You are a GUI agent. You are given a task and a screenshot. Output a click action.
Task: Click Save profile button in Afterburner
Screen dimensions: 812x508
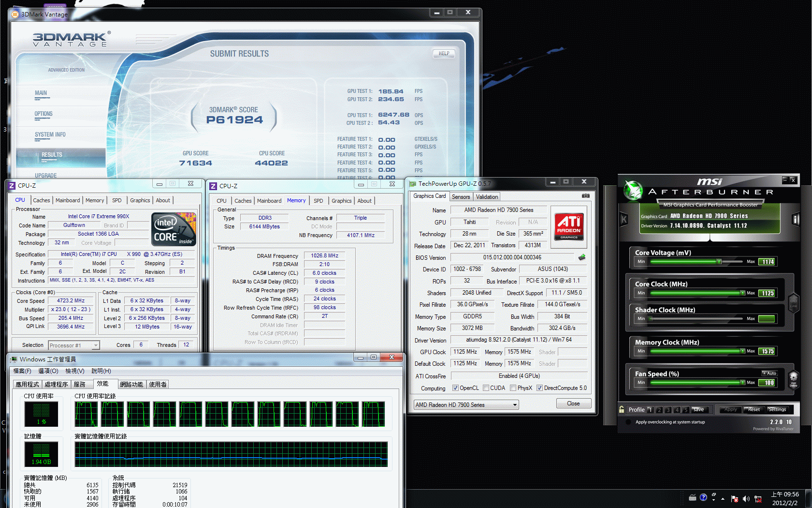point(699,410)
